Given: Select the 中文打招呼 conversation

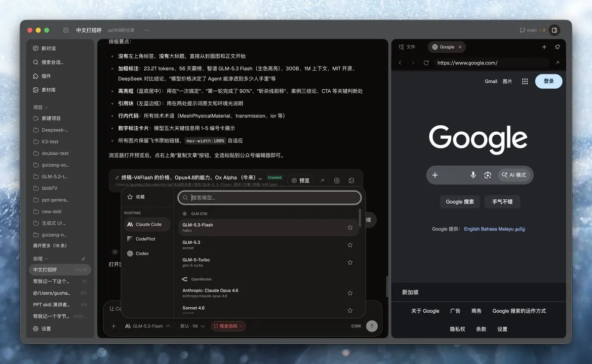Looking at the screenshot, I should [x=60, y=270].
